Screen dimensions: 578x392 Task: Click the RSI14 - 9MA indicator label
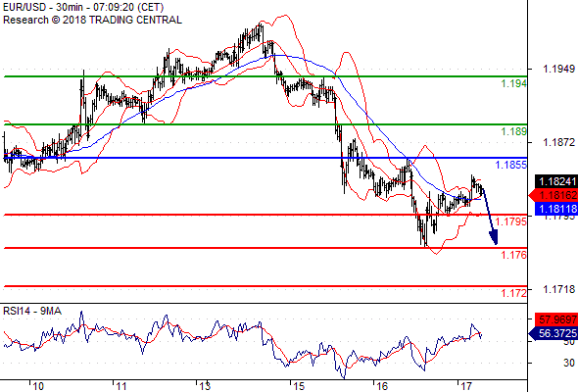point(32,312)
